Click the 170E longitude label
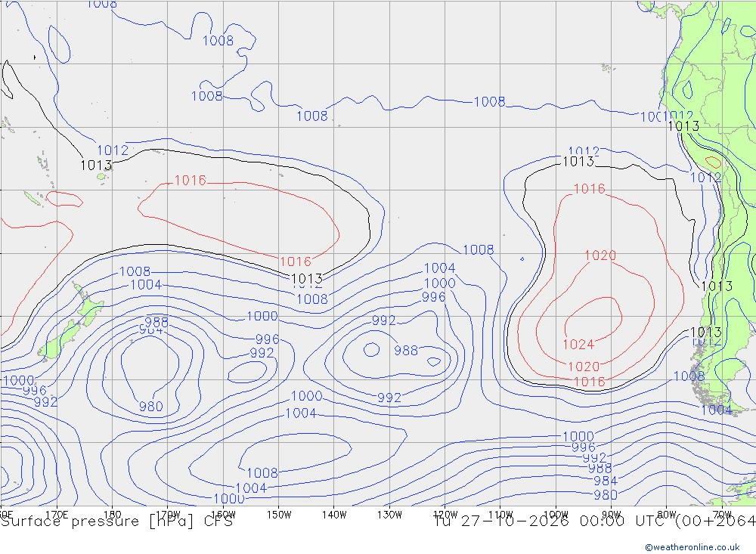This screenshot has width=756, height=554. (x=57, y=515)
